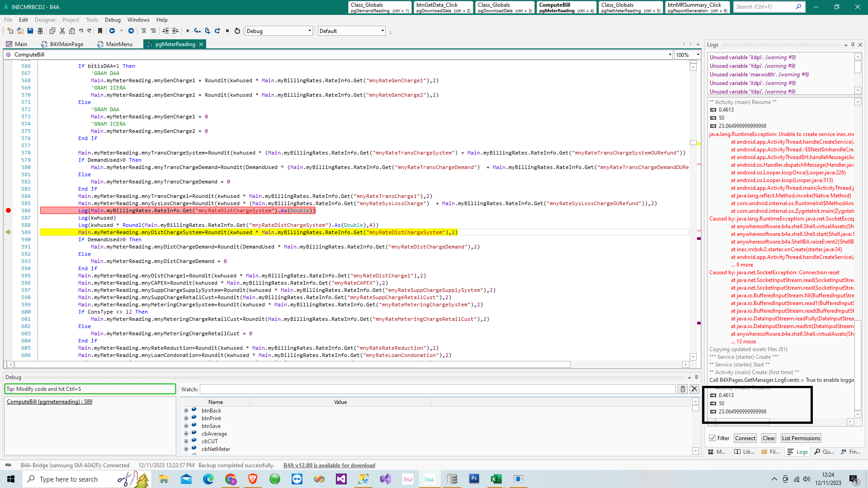Click the Save file toolbar icon
The width and height of the screenshot is (868, 488).
pyautogui.click(x=30, y=31)
